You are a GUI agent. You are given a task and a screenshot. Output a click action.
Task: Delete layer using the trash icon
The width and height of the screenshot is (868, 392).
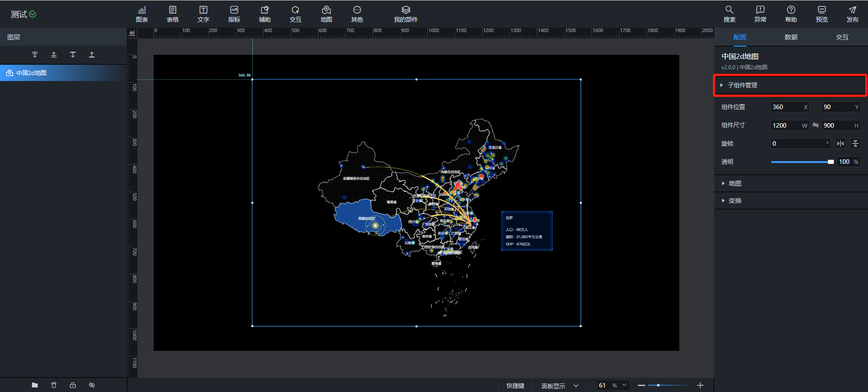(54, 385)
